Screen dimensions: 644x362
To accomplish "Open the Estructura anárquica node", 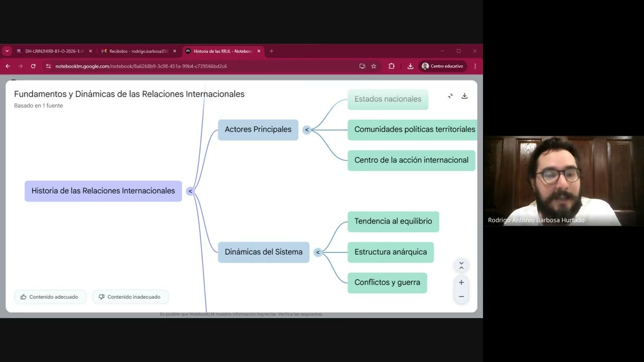I will 390,252.
